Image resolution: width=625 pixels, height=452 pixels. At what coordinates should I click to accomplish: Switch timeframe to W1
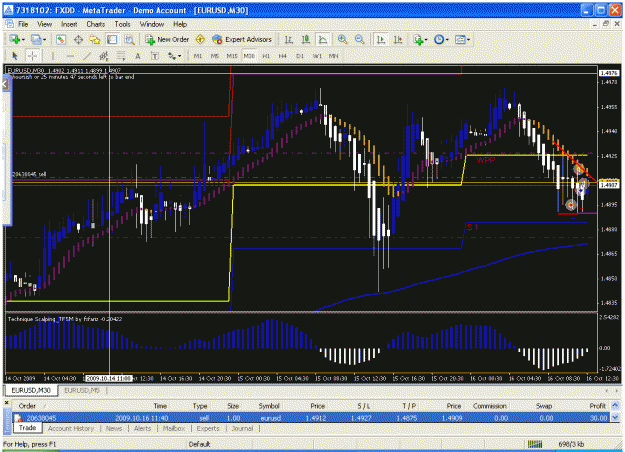[317, 56]
